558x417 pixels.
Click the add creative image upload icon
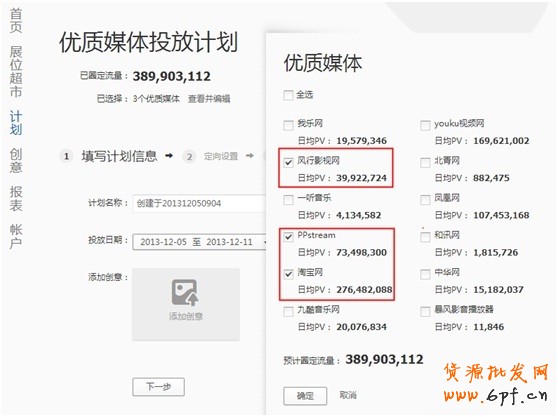(185, 293)
